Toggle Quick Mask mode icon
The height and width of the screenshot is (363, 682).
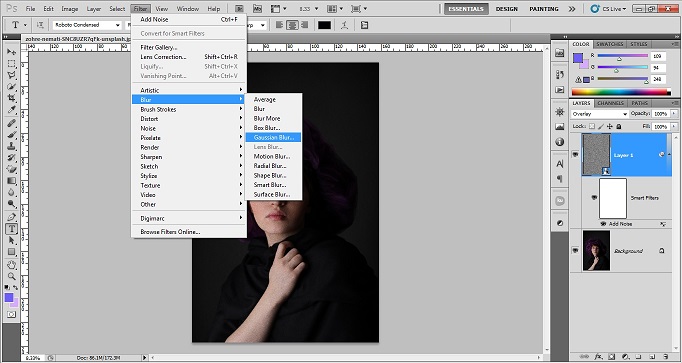11,314
